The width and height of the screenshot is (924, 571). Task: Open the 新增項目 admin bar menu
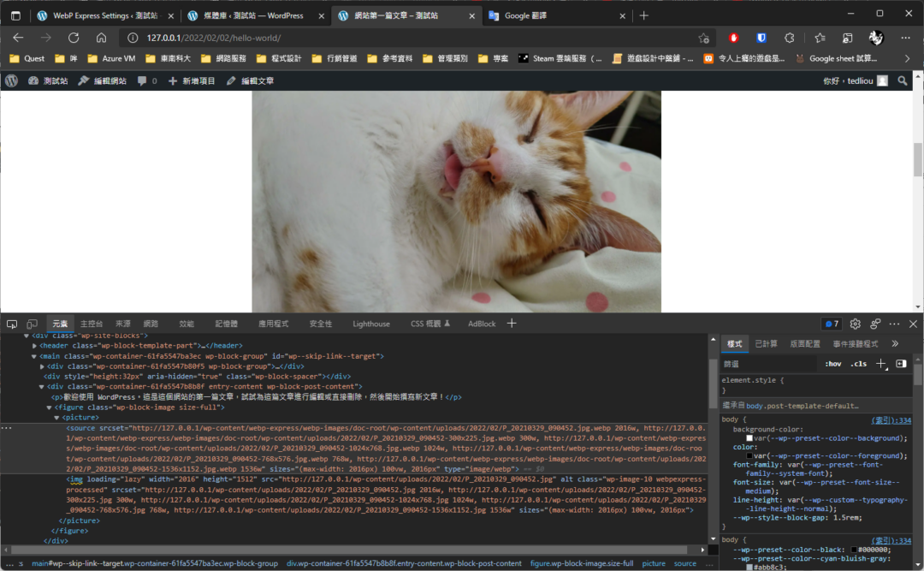click(x=192, y=80)
